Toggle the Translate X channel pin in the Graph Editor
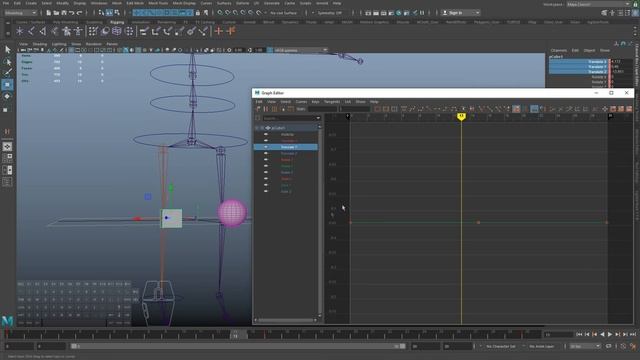 [x=266, y=140]
